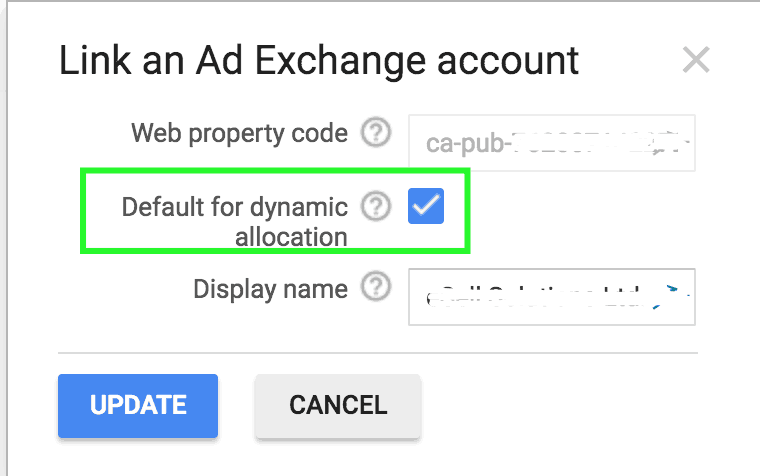The height and width of the screenshot is (476, 760).
Task: Close the Link an Ad Exchange dialog
Action: [x=695, y=60]
